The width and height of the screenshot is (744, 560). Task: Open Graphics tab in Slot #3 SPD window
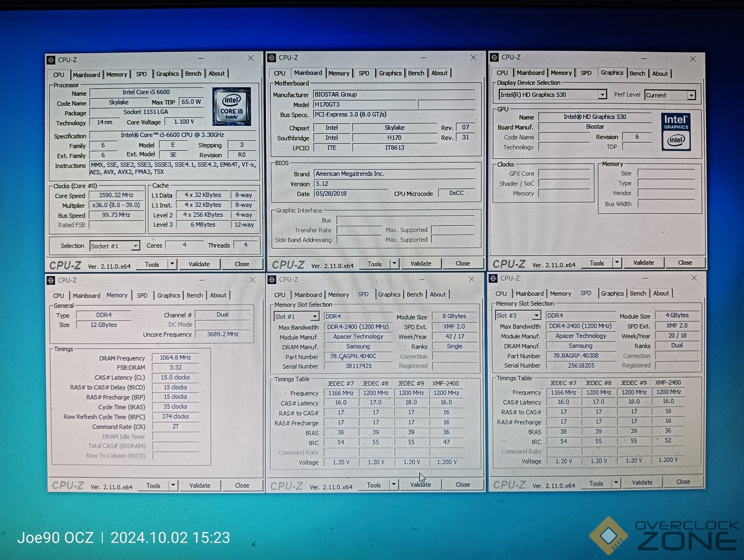point(612,293)
